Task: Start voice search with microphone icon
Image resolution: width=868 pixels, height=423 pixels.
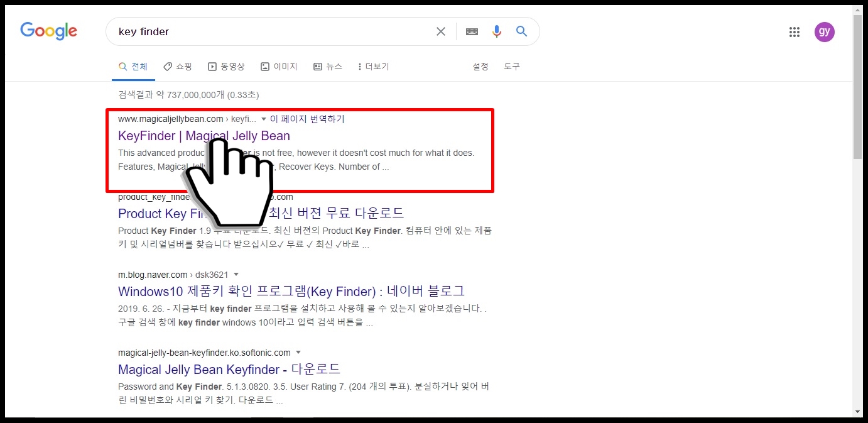Action: tap(497, 31)
